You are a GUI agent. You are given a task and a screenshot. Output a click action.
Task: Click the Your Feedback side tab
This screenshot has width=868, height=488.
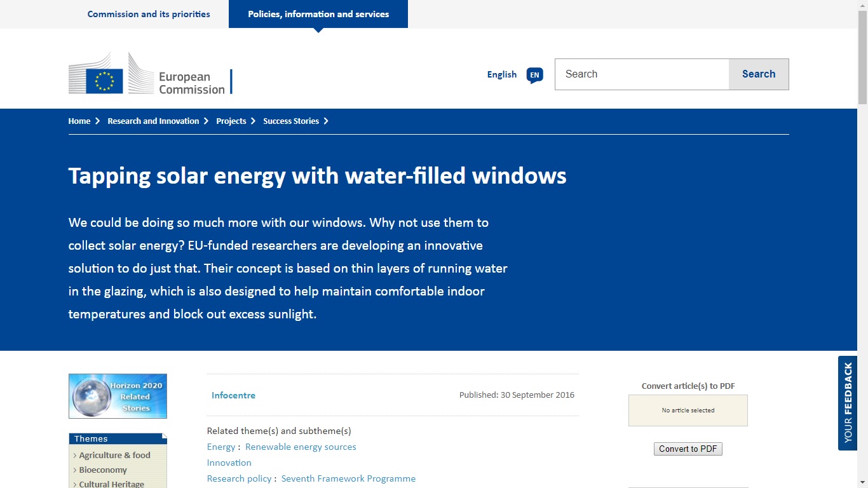point(848,403)
